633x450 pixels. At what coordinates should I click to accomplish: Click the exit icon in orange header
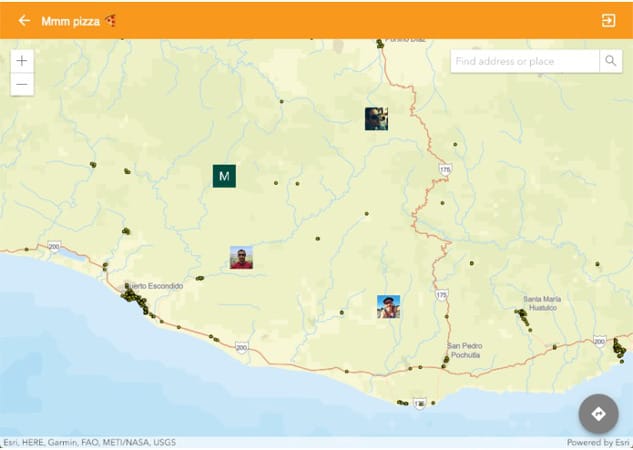(608, 21)
